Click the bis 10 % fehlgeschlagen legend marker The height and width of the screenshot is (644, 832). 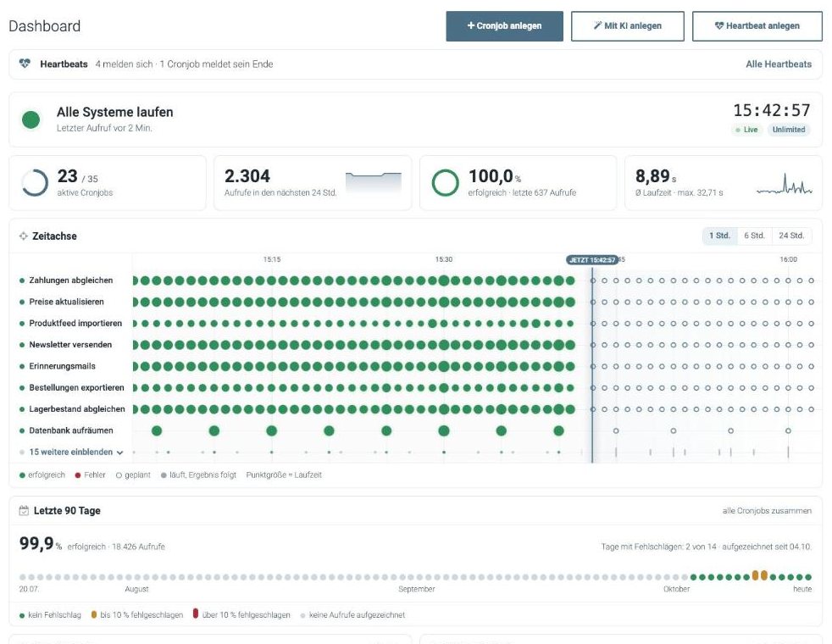tap(94, 614)
